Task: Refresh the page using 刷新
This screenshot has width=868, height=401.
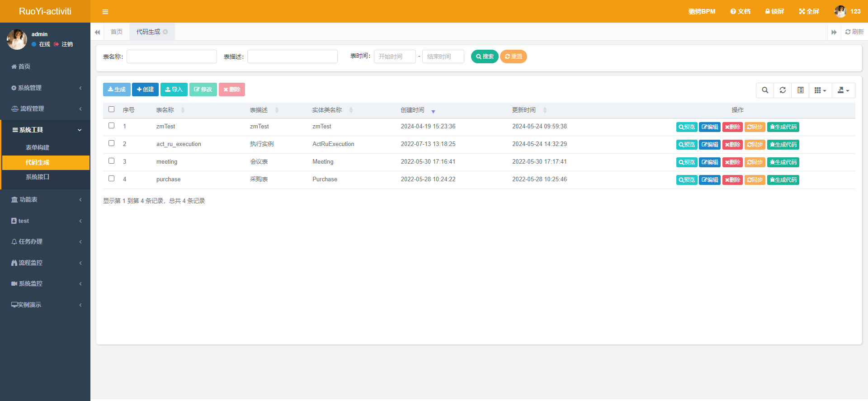Action: (854, 32)
